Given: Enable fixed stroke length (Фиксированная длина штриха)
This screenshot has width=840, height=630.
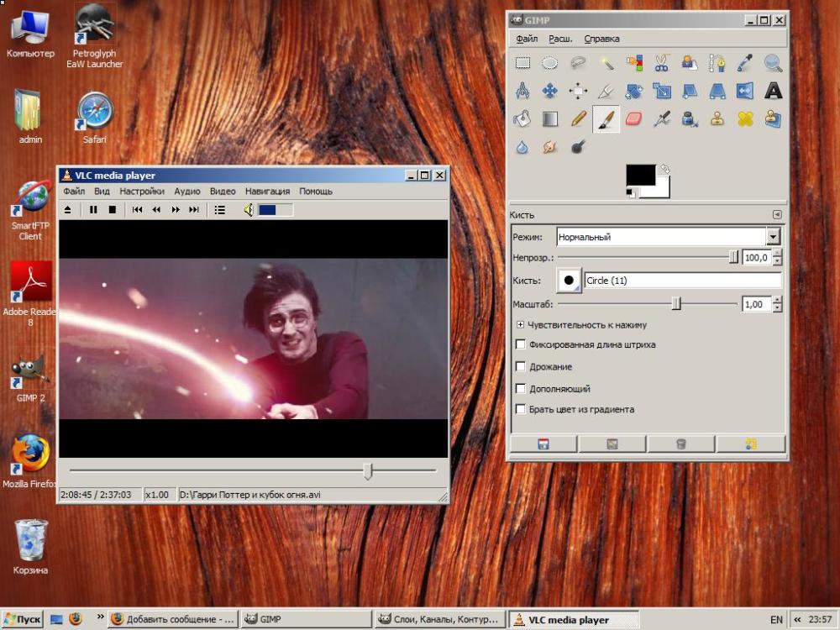Looking at the screenshot, I should [520, 344].
